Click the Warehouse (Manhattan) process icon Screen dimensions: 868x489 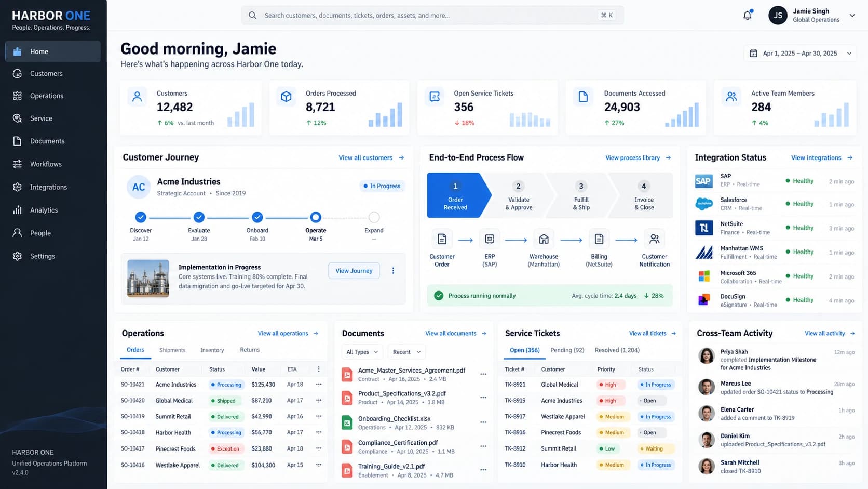(544, 239)
